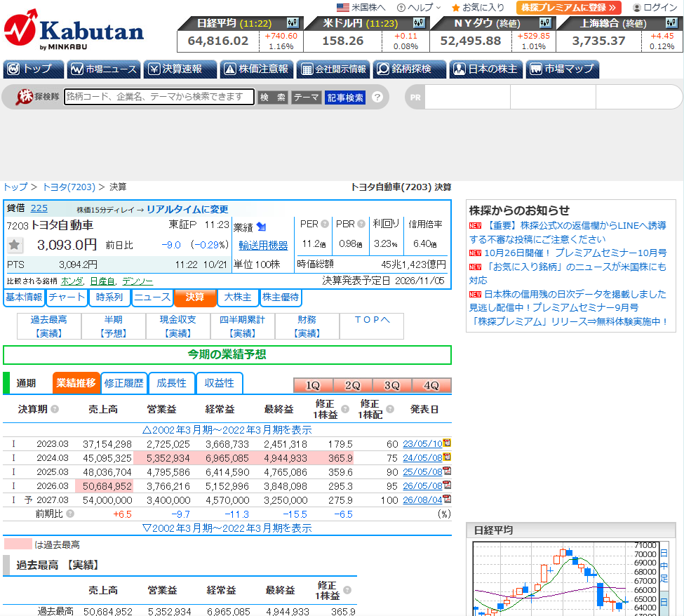Viewport: 684px width, 616px height.
Task: Switch Nikkei chart to 日中足 view
Action: coord(664,565)
